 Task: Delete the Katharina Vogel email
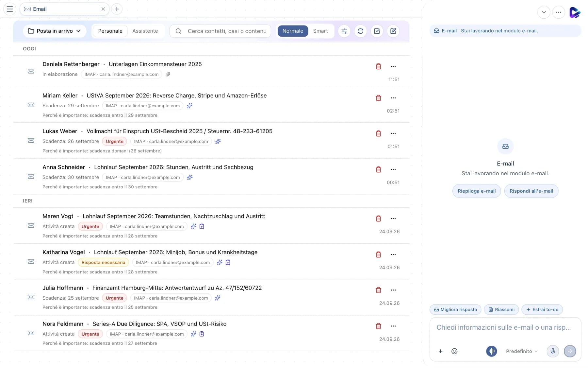pyautogui.click(x=379, y=254)
